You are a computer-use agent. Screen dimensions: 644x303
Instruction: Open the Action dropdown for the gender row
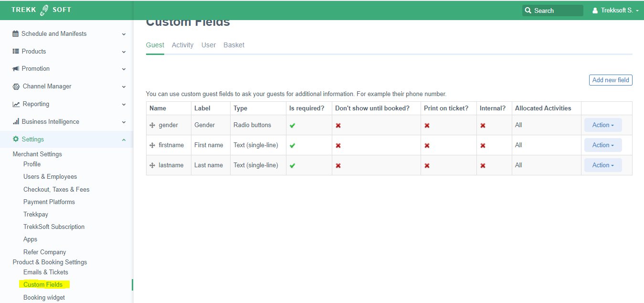[603, 125]
